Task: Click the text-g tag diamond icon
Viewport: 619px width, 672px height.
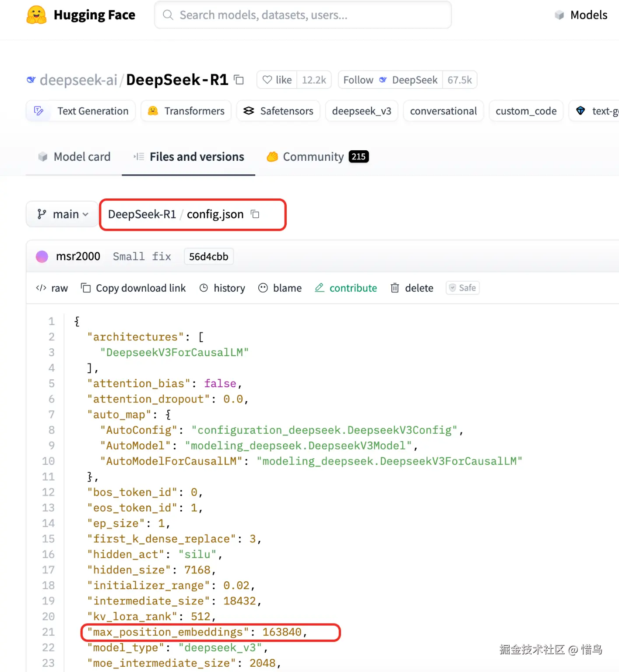Action: 580,111
